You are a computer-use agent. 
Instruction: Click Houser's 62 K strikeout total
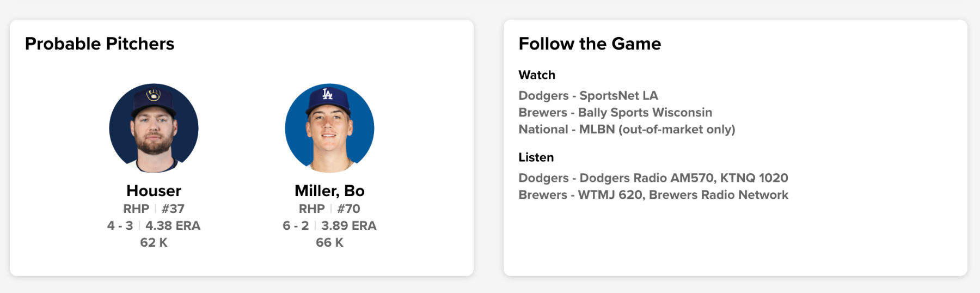(x=154, y=242)
